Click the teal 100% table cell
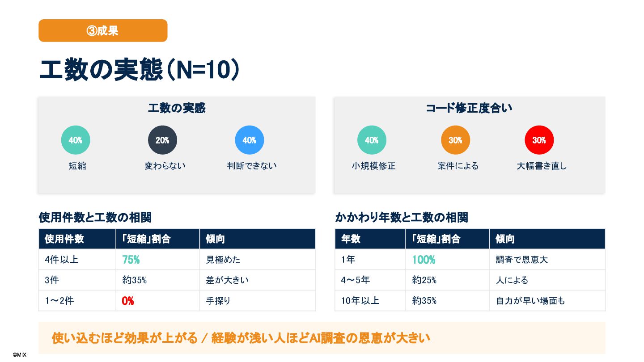This screenshot has height=362, width=644. (424, 260)
